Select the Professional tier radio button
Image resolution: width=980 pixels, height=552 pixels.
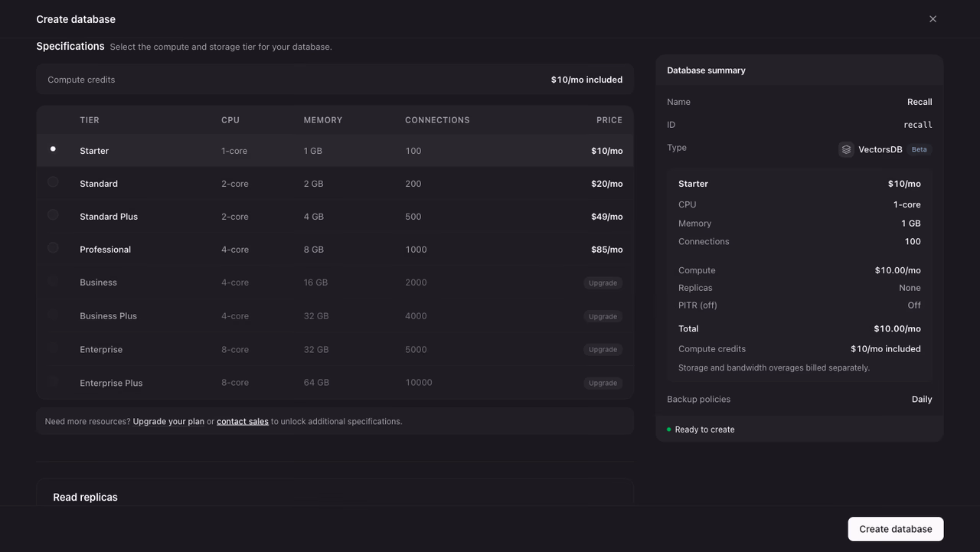coord(53,248)
